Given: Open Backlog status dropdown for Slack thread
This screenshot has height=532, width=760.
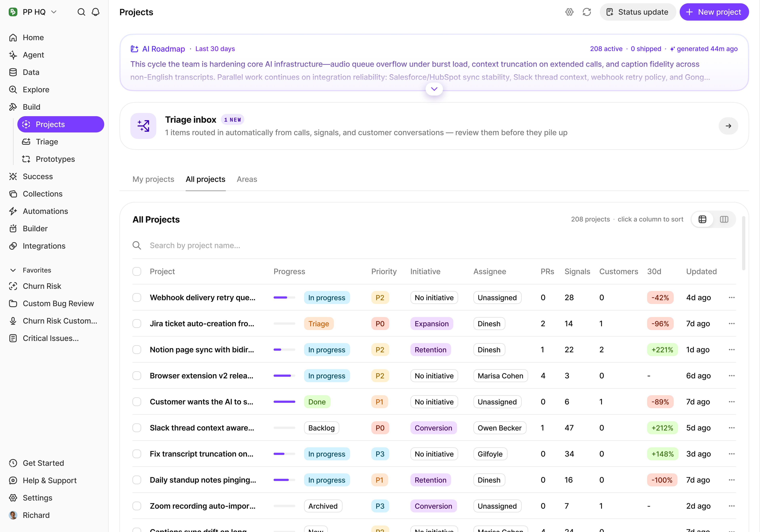Looking at the screenshot, I should click(x=321, y=428).
